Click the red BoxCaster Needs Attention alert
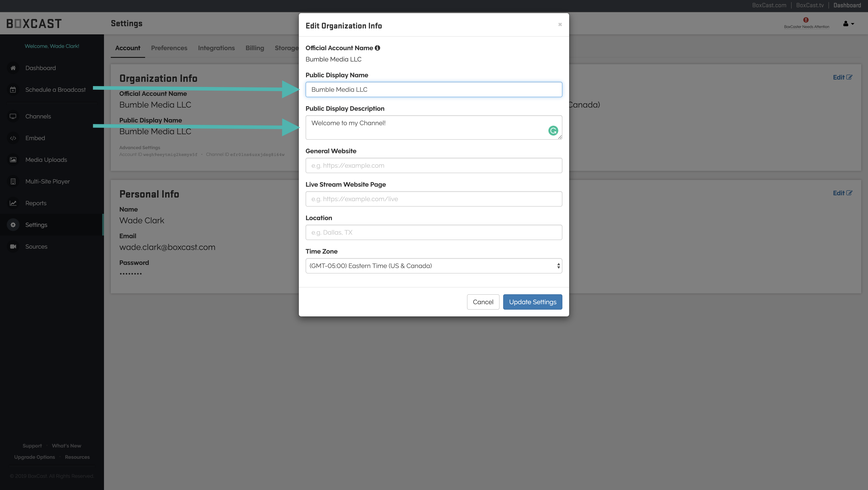This screenshot has width=868, height=490. point(806,20)
